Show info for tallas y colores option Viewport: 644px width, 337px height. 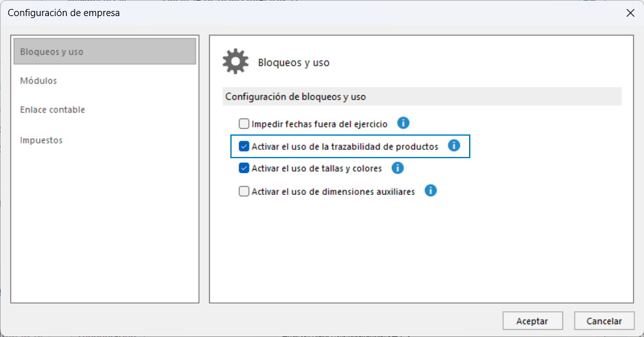(x=397, y=168)
